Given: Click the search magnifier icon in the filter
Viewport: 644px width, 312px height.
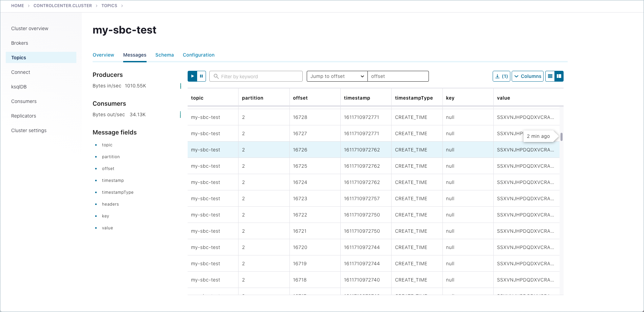Looking at the screenshot, I should coord(216,76).
